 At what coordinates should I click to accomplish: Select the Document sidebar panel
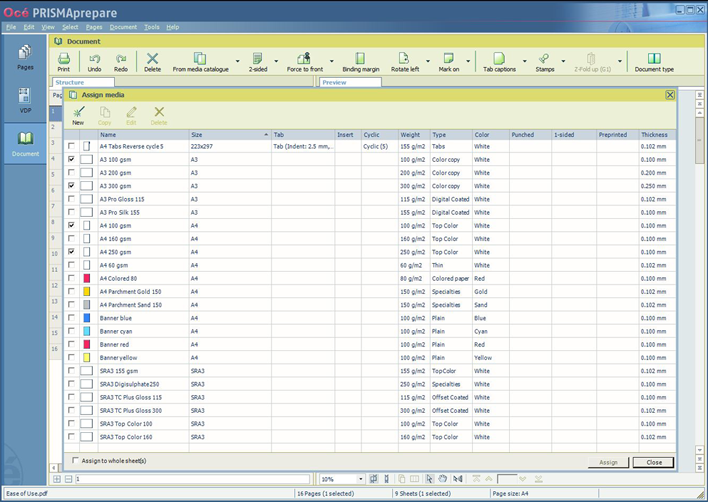pyautogui.click(x=25, y=143)
